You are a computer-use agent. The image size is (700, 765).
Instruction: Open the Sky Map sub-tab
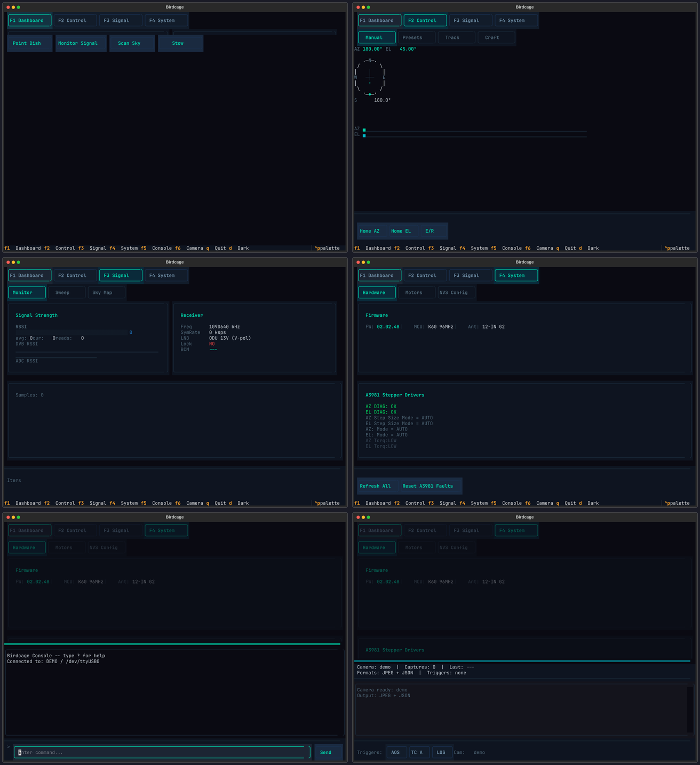(102, 292)
